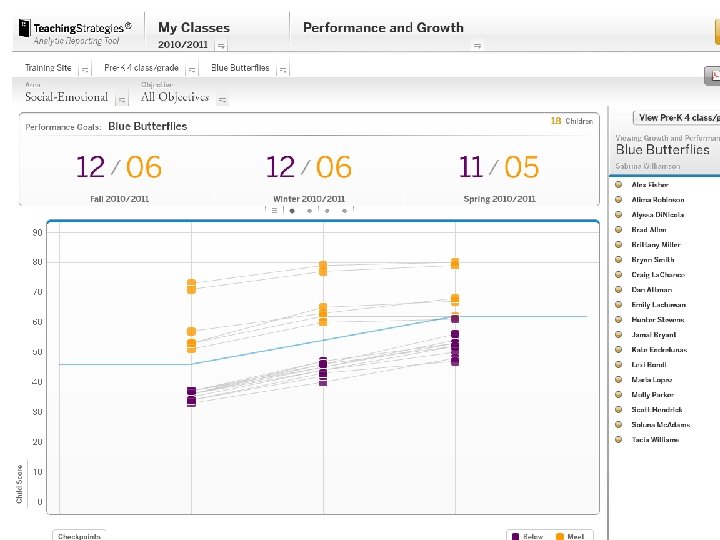Click the bullet icon beside Brittany Miller

pos(619,245)
